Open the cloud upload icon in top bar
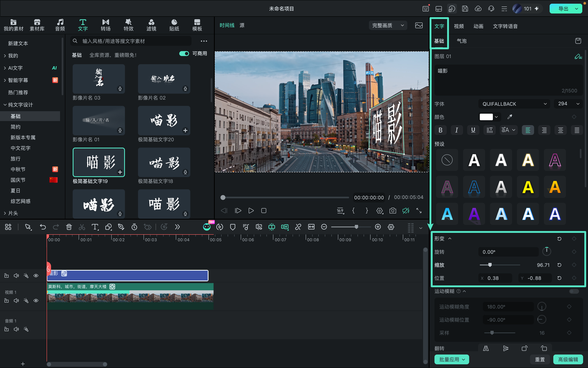The image size is (588, 368). (x=478, y=9)
